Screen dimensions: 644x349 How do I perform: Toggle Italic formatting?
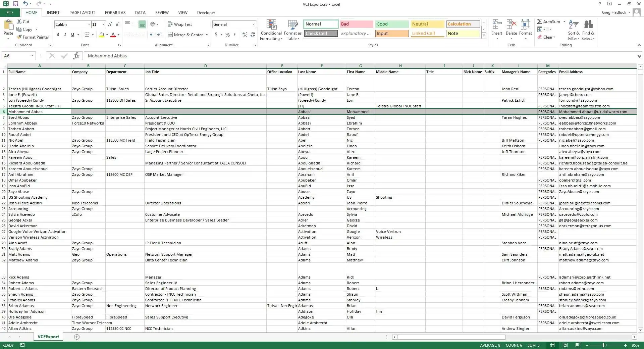65,35
